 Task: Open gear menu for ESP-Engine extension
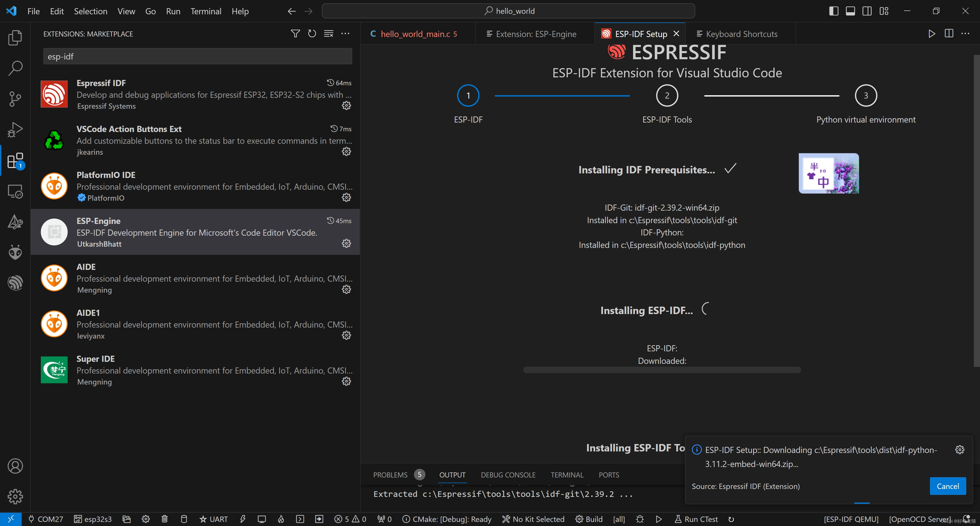pyautogui.click(x=346, y=243)
